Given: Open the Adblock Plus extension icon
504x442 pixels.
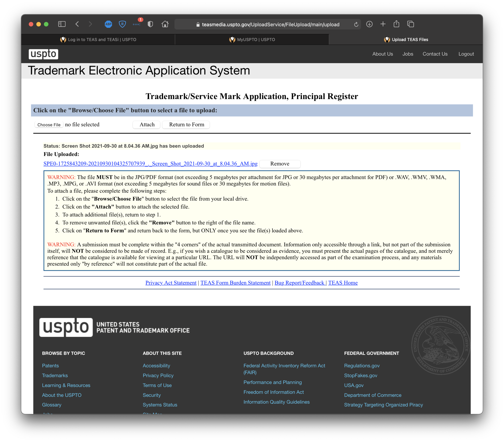Looking at the screenshot, I should (x=108, y=24).
